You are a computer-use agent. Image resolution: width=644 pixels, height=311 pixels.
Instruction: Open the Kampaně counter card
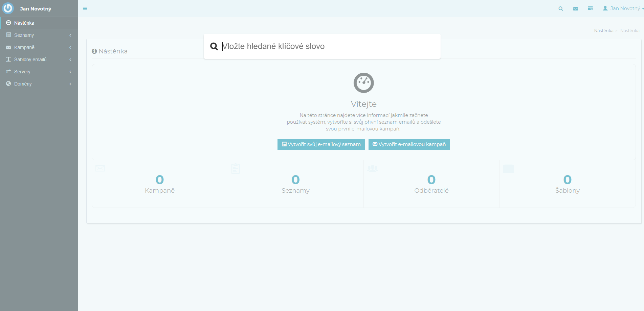click(x=160, y=184)
